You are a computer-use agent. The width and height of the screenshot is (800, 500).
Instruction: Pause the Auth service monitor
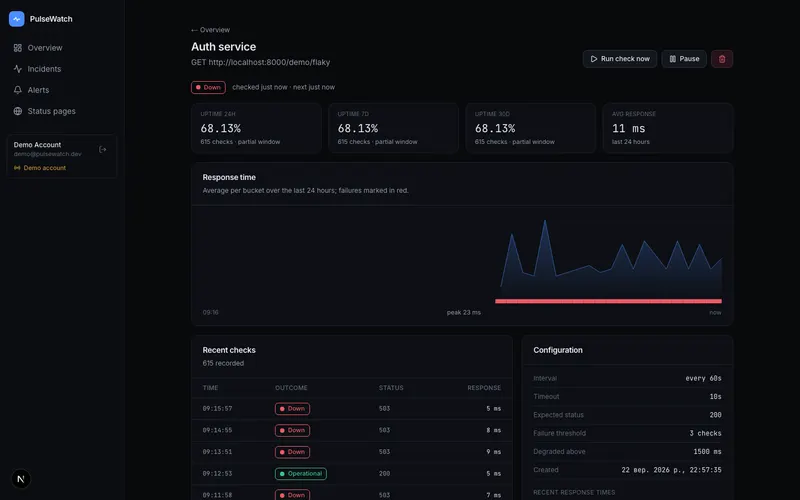(684, 59)
